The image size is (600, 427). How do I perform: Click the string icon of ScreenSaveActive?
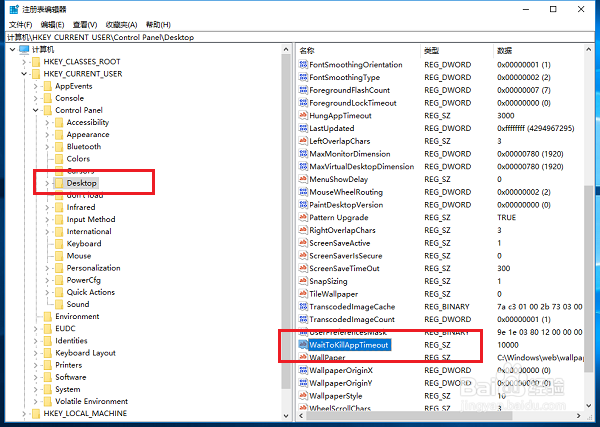coord(303,243)
